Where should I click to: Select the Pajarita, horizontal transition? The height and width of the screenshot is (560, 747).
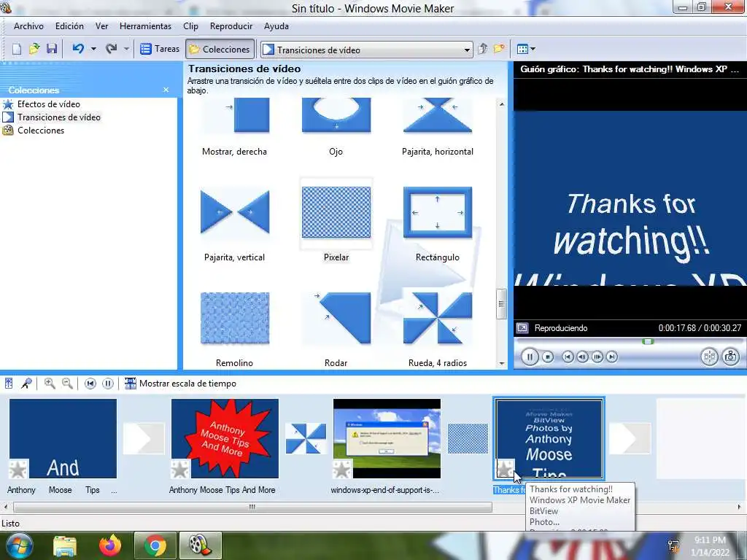click(438, 126)
